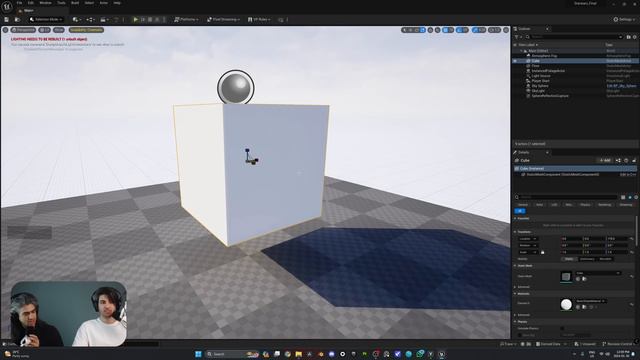The image size is (640, 360).
Task: Toggle visibility eye for the Cube row
Action: point(515,61)
